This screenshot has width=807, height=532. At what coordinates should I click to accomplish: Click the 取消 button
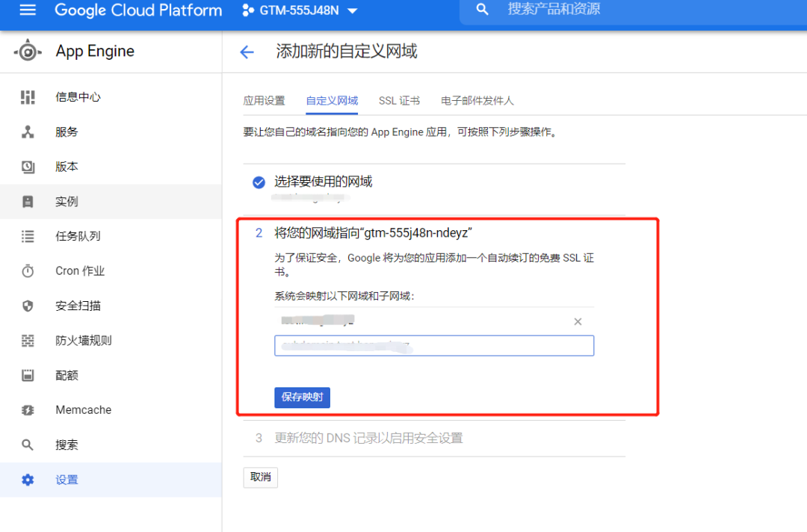pyautogui.click(x=261, y=477)
